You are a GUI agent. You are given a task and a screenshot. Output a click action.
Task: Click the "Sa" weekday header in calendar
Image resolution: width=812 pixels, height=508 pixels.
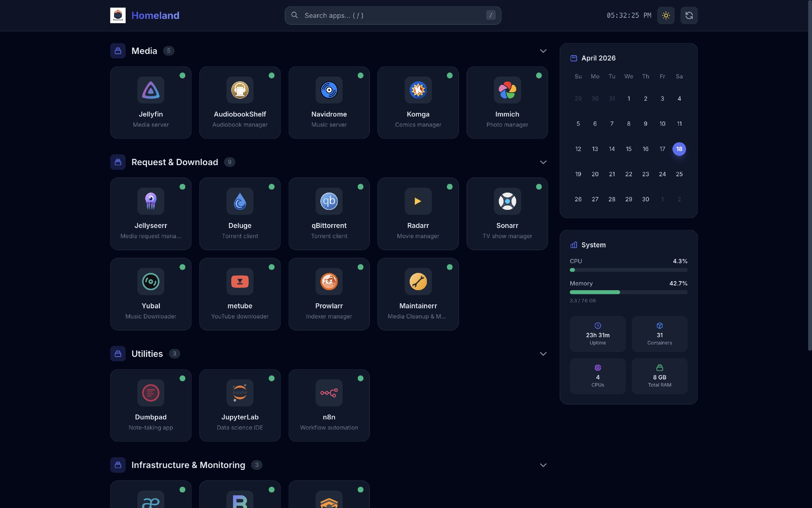pyautogui.click(x=679, y=77)
